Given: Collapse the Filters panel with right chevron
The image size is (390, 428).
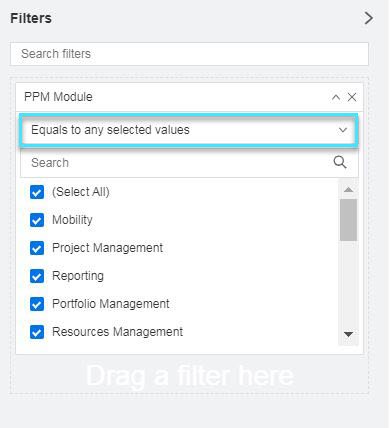Looking at the screenshot, I should [x=368, y=18].
